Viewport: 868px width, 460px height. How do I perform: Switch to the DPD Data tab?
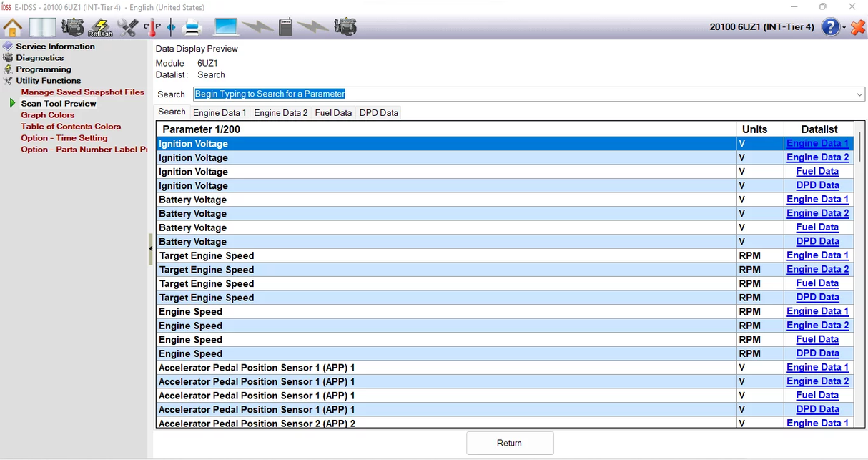[378, 113]
